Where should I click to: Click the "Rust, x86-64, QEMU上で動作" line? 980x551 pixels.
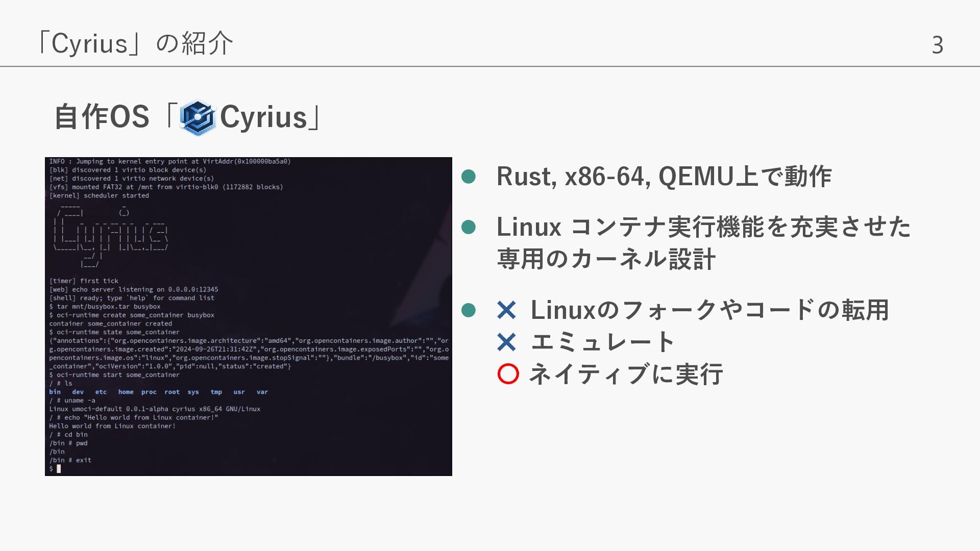[x=664, y=177]
